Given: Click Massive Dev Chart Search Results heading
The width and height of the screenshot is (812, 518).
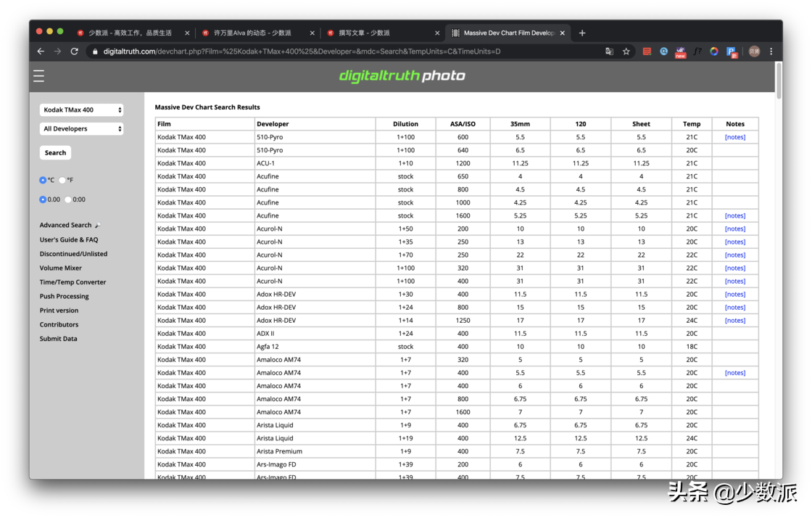Looking at the screenshot, I should click(x=207, y=107).
